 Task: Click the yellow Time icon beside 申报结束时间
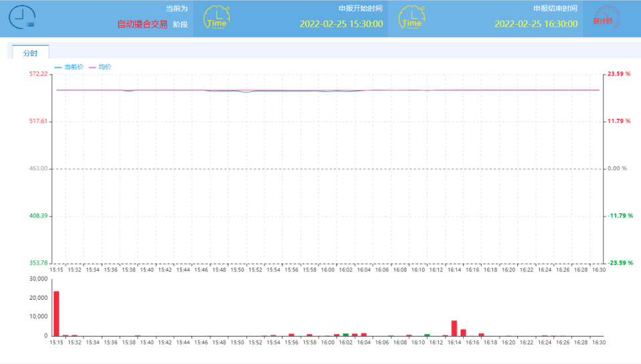pyautogui.click(x=411, y=18)
